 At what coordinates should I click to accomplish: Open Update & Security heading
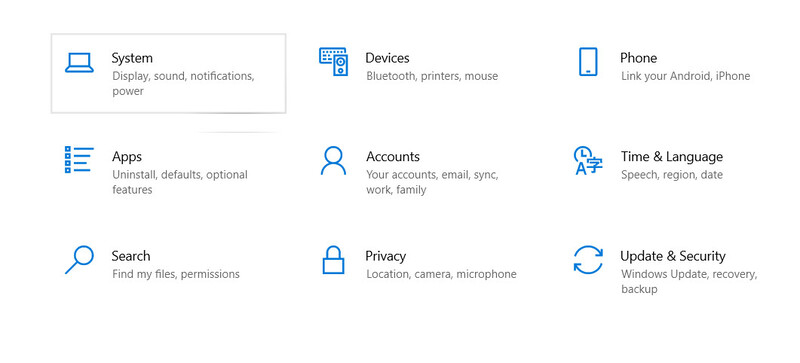pos(673,256)
